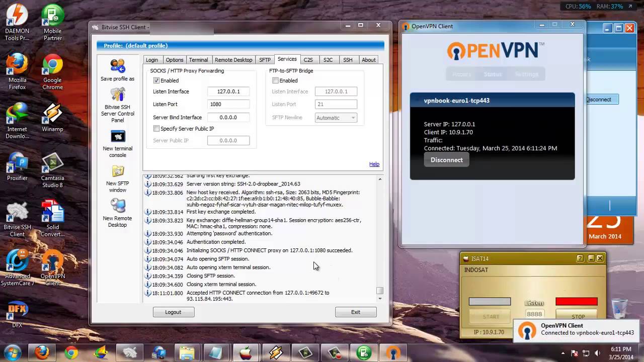Click OpenVPN Connected notification balloon
The height and width of the screenshot is (362, 644).
coord(578,330)
